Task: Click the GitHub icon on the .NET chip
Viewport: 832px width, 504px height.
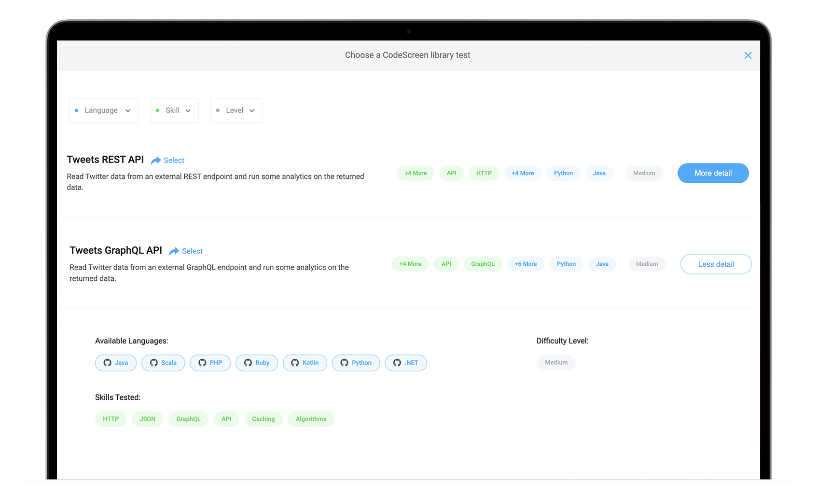Action: point(397,363)
